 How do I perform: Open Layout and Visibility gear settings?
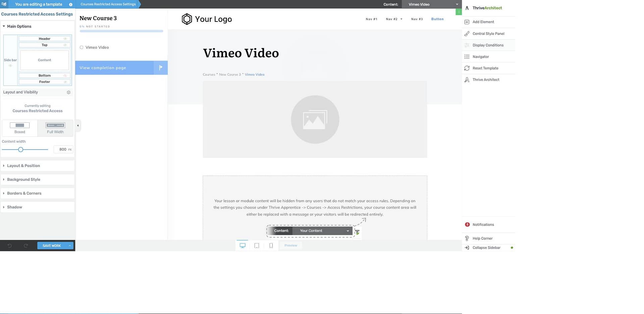(68, 92)
